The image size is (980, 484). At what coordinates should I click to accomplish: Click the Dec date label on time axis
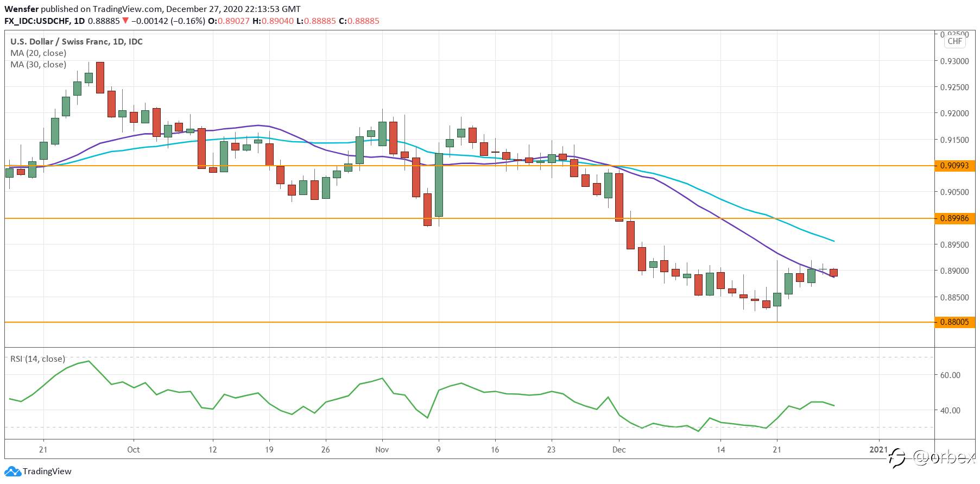(x=619, y=450)
